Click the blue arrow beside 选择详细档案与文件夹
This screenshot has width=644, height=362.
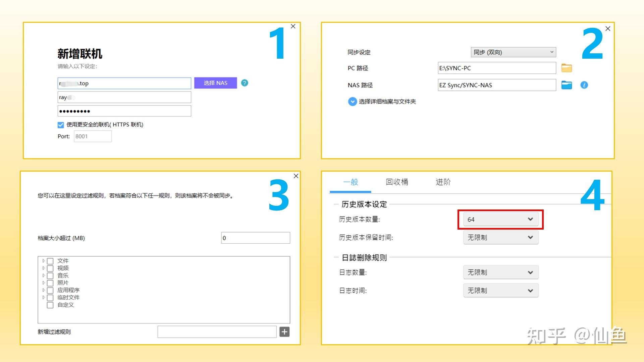point(352,102)
